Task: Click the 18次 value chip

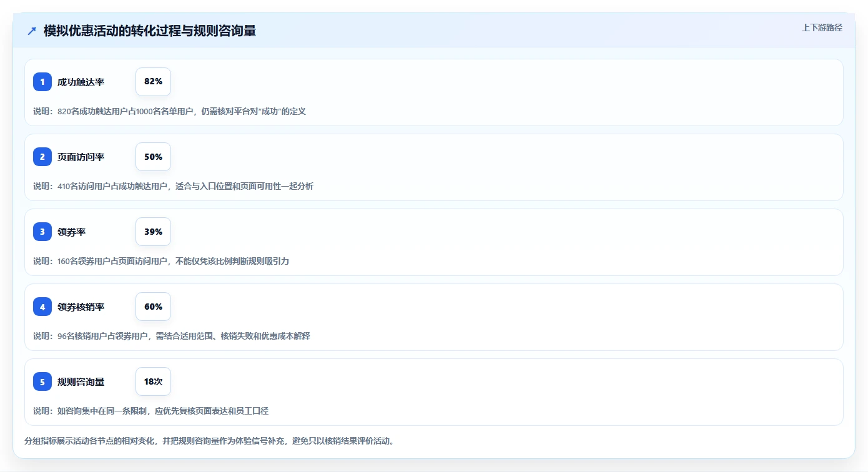Action: 153,381
